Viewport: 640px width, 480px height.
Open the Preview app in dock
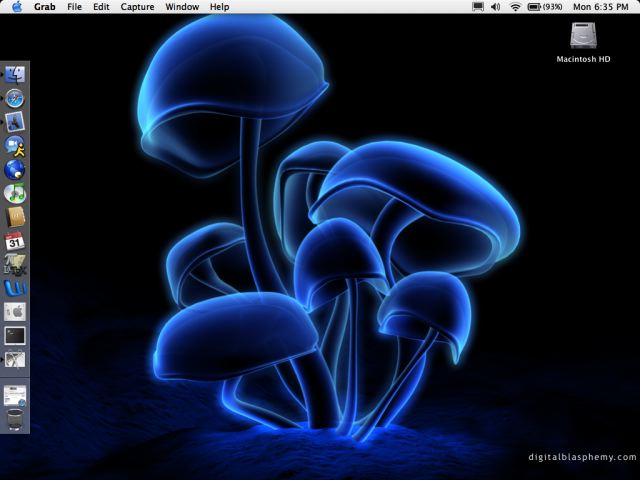(x=15, y=122)
